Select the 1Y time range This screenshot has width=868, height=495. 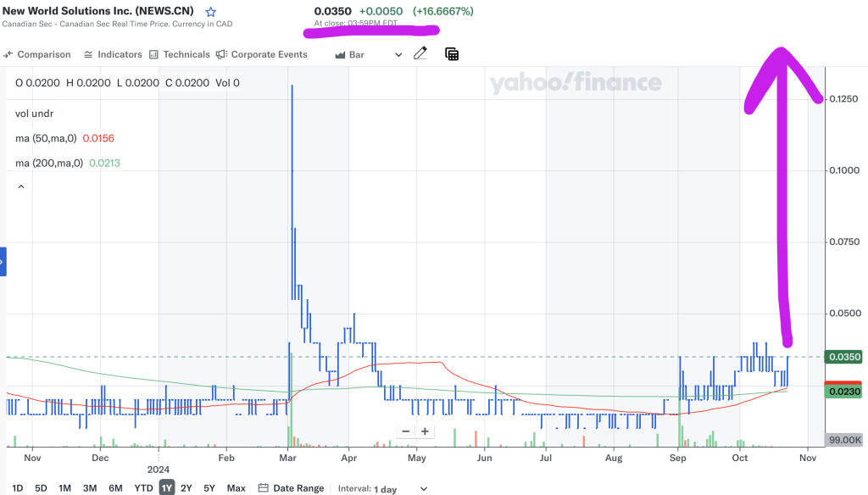coord(167,488)
